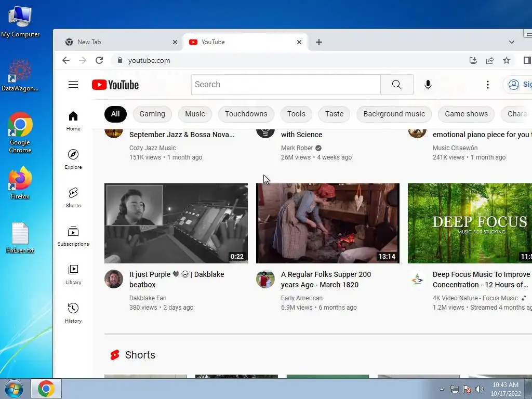
Task: Go to Home in the sidebar
Action: 73,121
